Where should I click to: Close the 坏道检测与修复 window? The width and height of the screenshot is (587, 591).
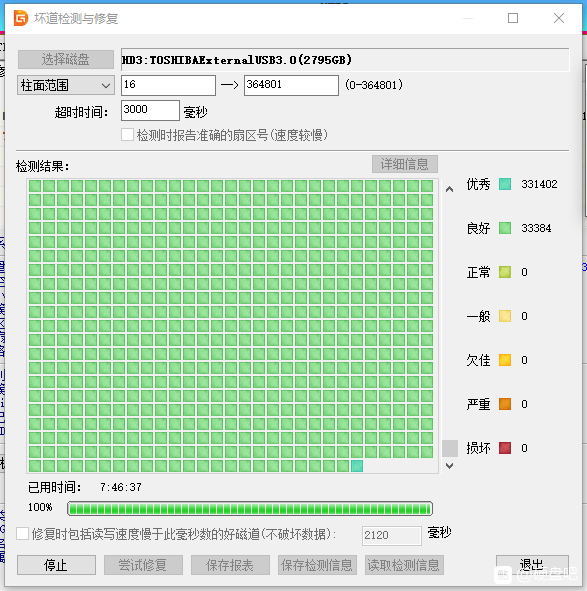(559, 18)
